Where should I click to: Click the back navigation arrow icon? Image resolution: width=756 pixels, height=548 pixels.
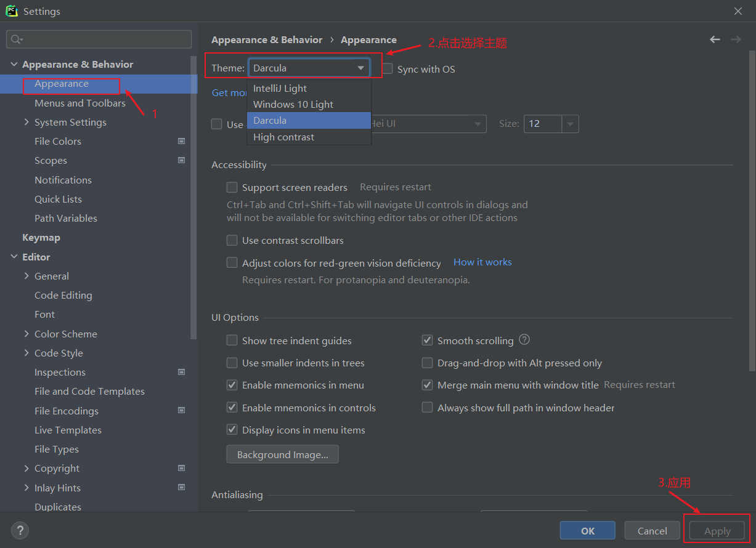point(715,39)
